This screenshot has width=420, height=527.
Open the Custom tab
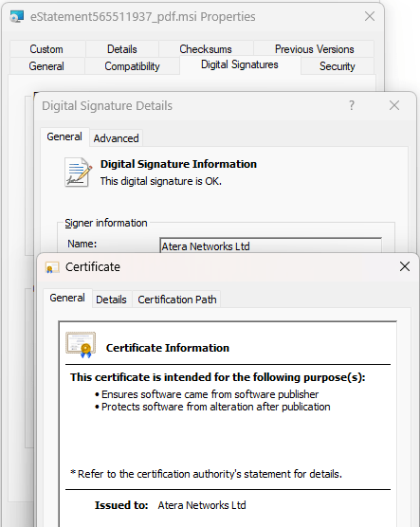click(46, 49)
